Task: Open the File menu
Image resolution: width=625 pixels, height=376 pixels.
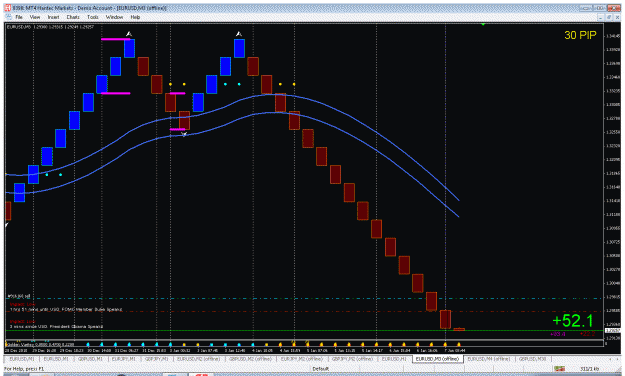Action: [19, 17]
